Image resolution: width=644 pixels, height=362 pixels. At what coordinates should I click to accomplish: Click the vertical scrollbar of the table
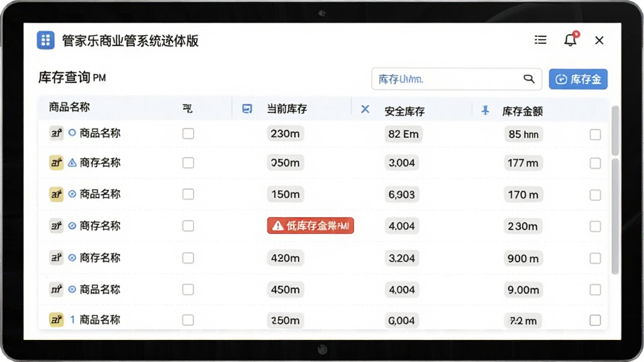(x=615, y=189)
